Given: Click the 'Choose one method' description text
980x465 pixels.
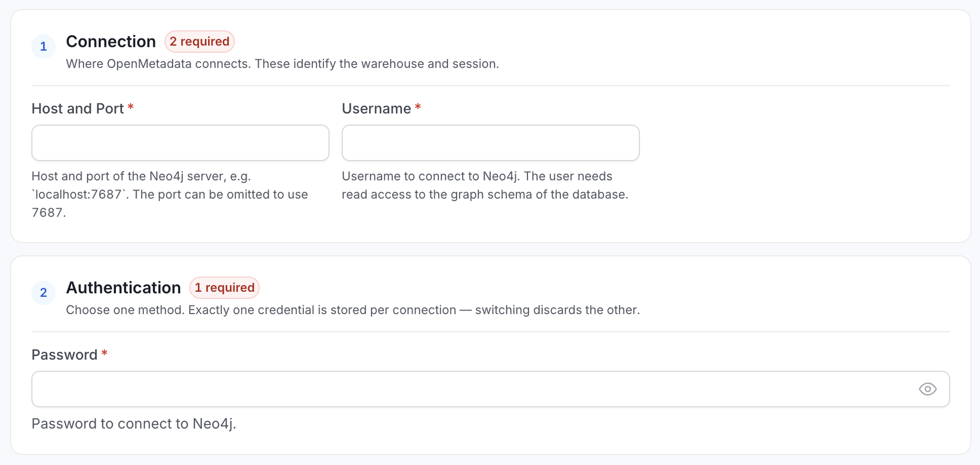Looking at the screenshot, I should point(353,310).
